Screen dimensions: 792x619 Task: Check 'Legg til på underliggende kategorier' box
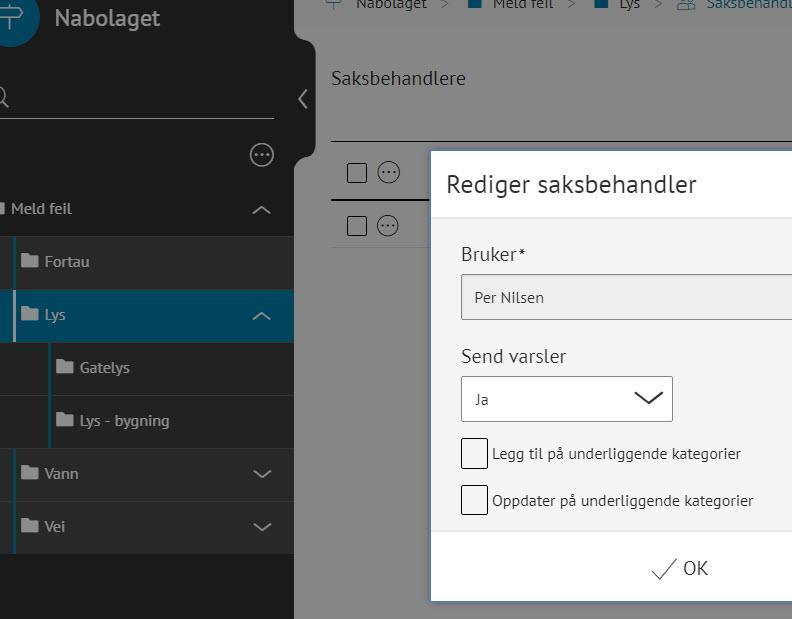pyautogui.click(x=474, y=453)
